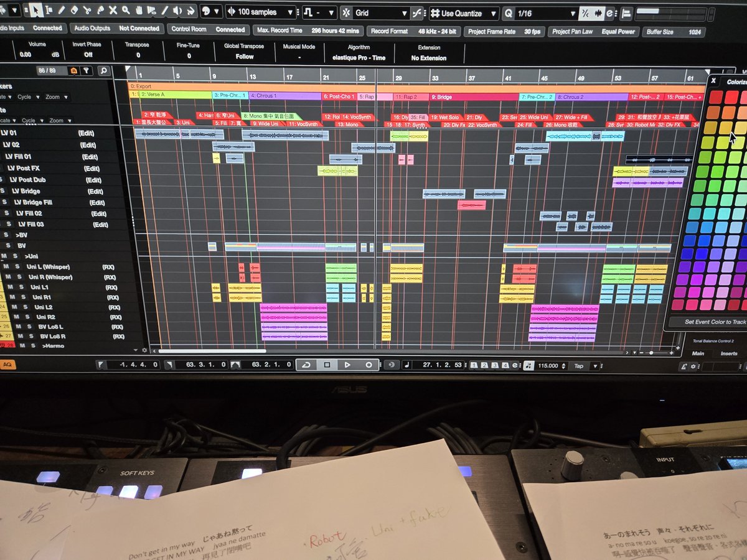The width and height of the screenshot is (747, 560).
Task: Click the tempo 115.000 field
Action: pyautogui.click(x=548, y=366)
